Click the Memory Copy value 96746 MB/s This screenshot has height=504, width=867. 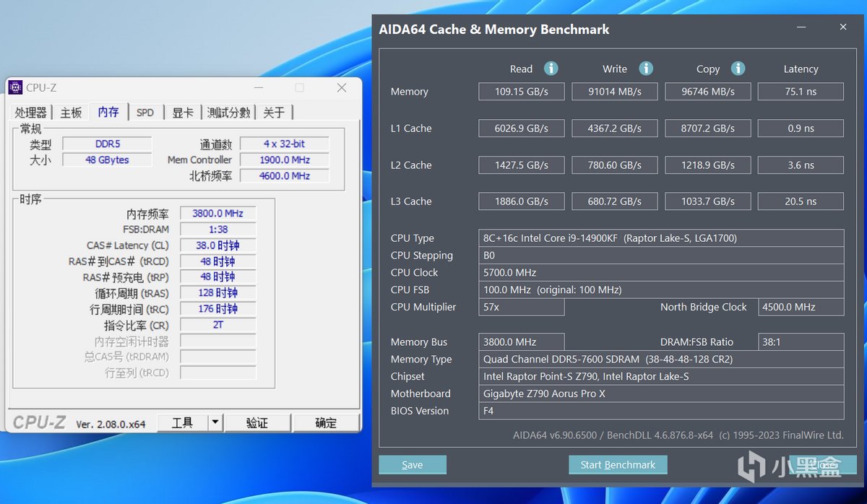click(708, 92)
